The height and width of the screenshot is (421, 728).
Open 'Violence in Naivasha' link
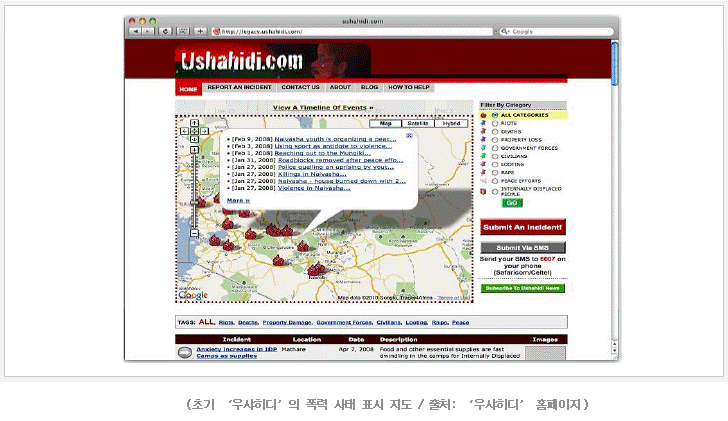[314, 188]
